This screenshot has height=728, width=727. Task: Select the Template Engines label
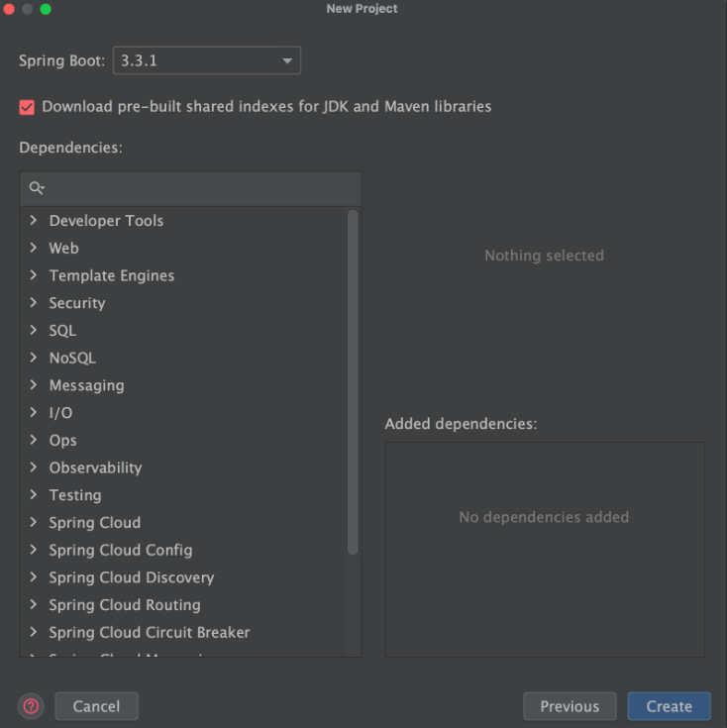coord(112,275)
